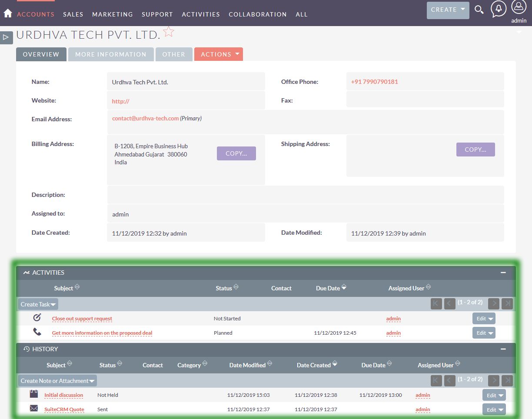Click the meeting icon for Initial discussion
Viewport: 532px width, 419px height.
[34, 394]
